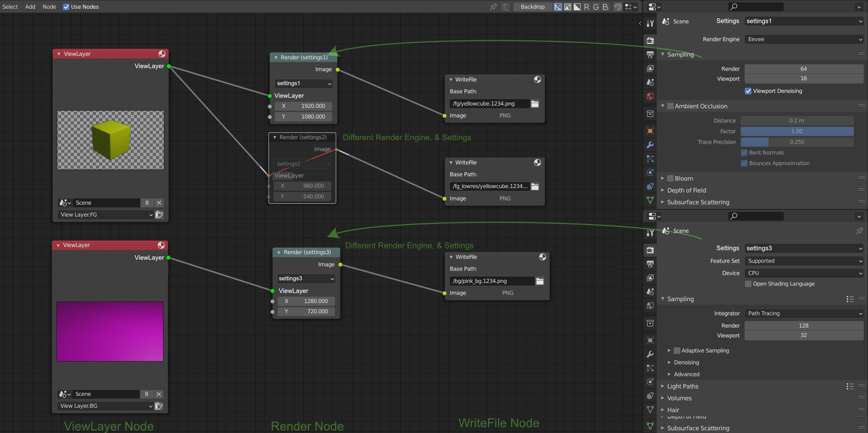Select the Color and Alpha backdrop channel icon
Screen dimensions: 868x433
pyautogui.click(x=558, y=7)
